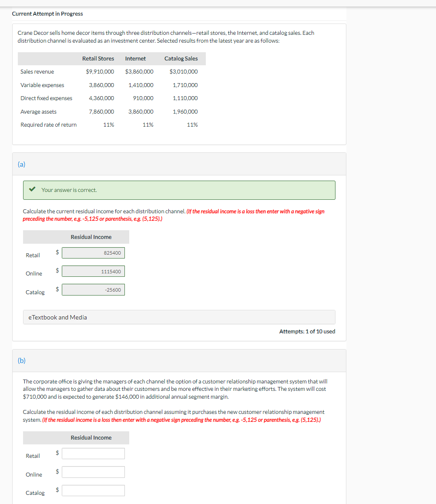Click the Direct fixed expenses row label
The image size is (436, 504).
(46, 98)
